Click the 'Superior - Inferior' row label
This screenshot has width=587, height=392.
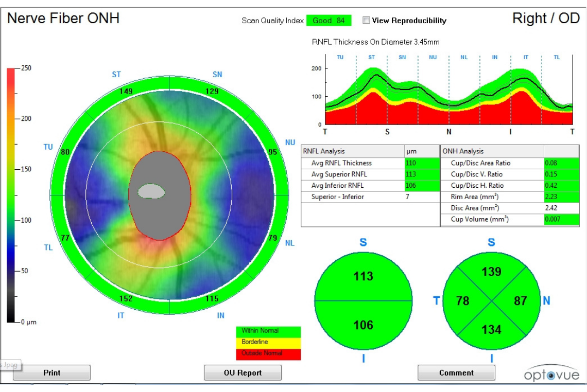click(x=337, y=197)
